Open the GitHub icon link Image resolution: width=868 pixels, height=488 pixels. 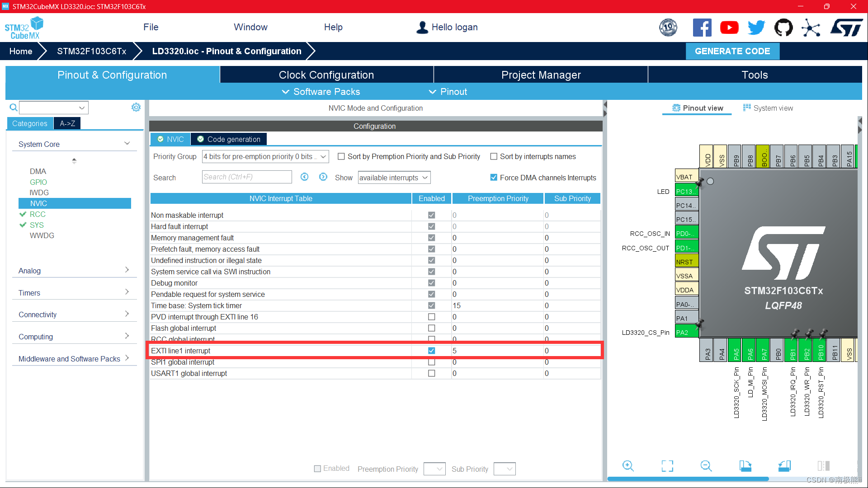pos(783,28)
